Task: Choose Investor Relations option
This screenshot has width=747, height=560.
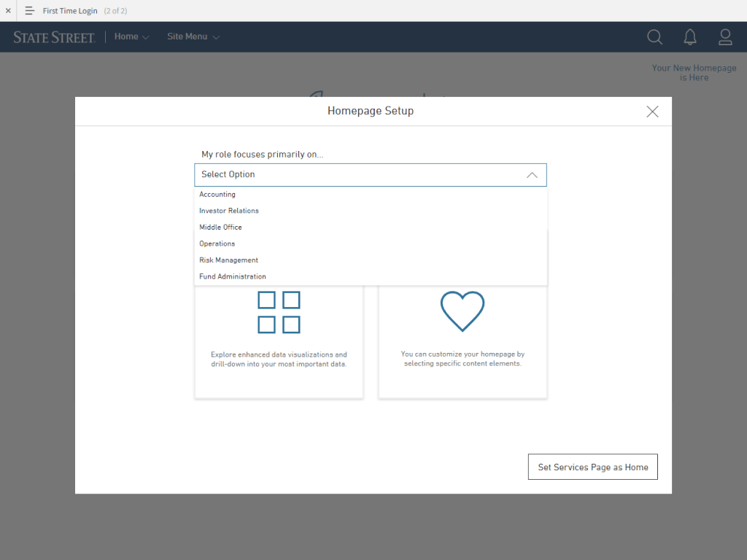Action: click(229, 211)
